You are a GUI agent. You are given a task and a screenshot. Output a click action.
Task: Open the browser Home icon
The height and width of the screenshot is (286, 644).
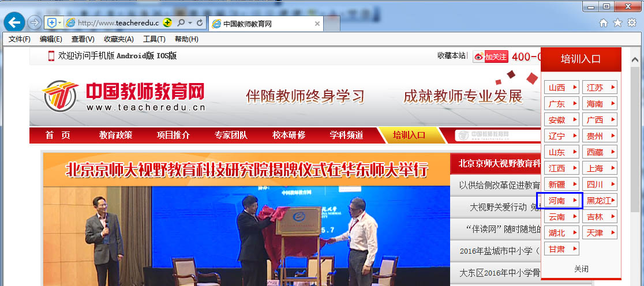coord(604,23)
